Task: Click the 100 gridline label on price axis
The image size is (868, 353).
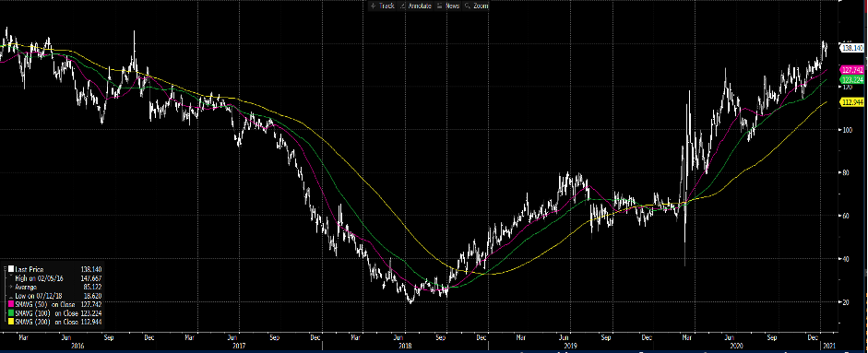Action: tap(848, 129)
